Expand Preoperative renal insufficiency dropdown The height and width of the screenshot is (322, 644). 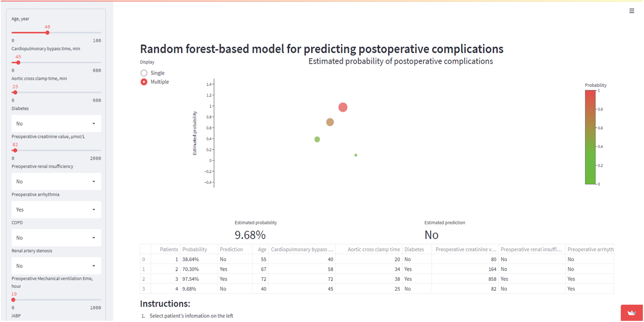56,181
